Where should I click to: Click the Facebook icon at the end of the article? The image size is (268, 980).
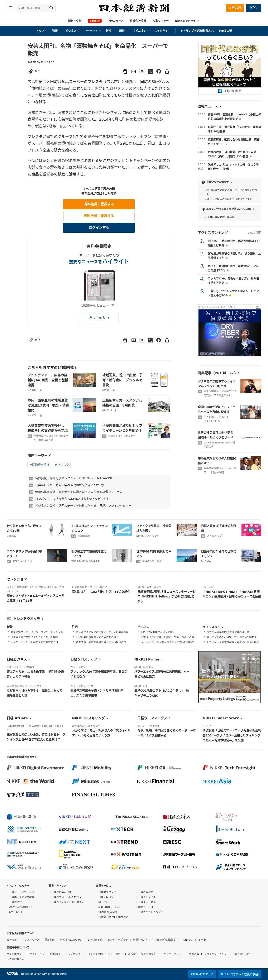coord(159,340)
